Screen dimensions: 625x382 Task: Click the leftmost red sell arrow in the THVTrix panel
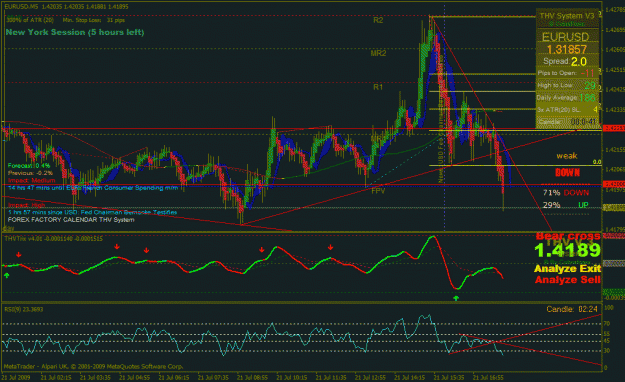click(19, 254)
